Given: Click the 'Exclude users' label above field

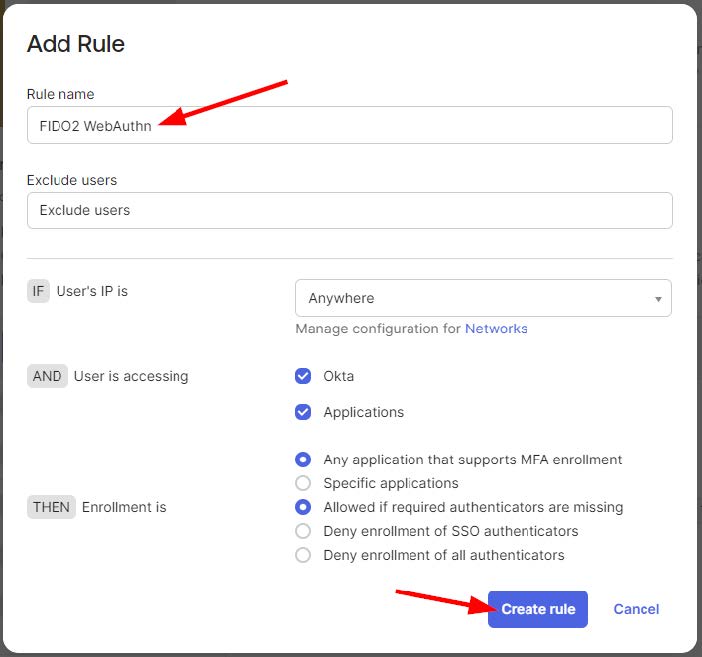Looking at the screenshot, I should [x=71, y=180].
